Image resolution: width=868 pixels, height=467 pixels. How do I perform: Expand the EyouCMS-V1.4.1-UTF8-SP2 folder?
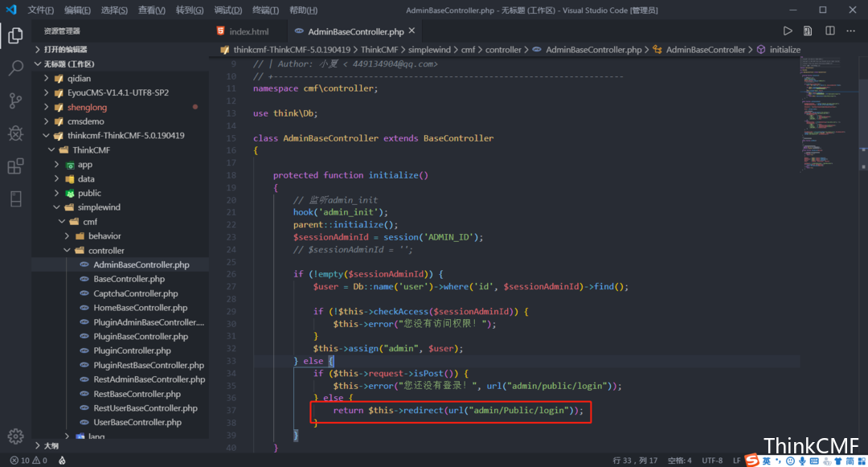click(x=121, y=92)
